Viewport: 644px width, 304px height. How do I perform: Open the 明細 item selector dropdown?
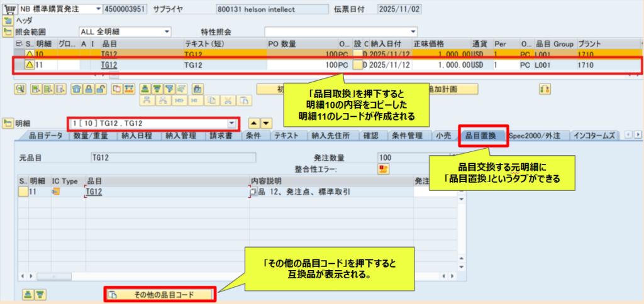pyautogui.click(x=232, y=123)
